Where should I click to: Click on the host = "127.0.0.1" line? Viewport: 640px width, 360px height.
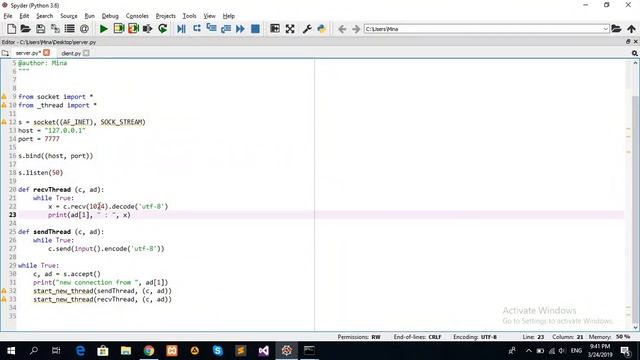[52, 131]
